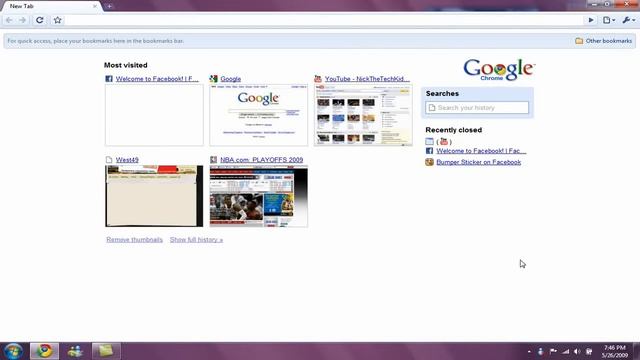The image size is (640, 360).
Task: Open the West49 page thumbnail
Action: coord(154,196)
